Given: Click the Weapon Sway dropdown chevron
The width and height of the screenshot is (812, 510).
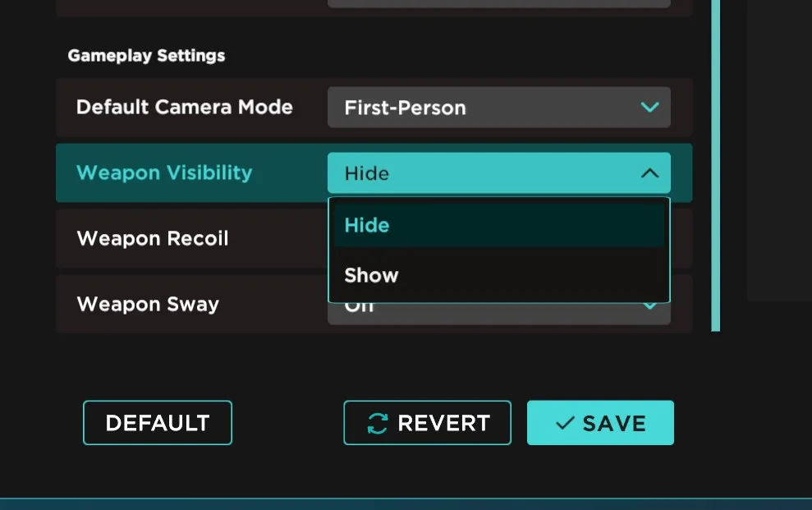Looking at the screenshot, I should [649, 308].
